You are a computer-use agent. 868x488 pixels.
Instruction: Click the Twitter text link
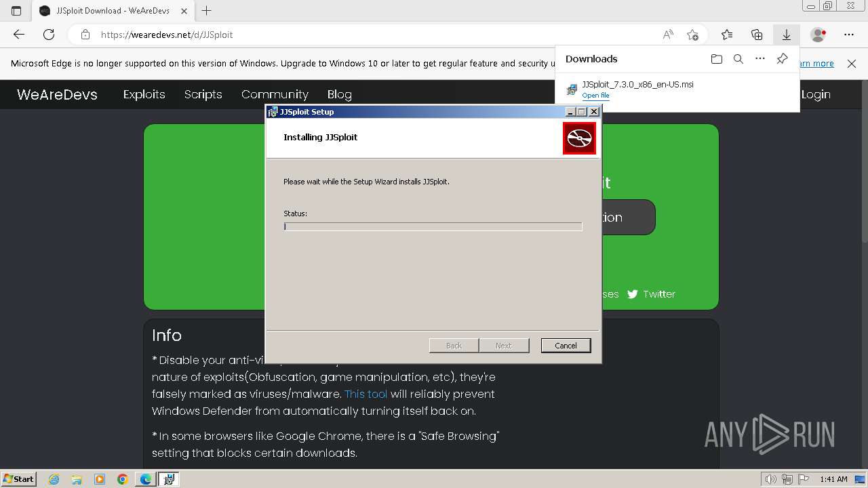(x=659, y=294)
